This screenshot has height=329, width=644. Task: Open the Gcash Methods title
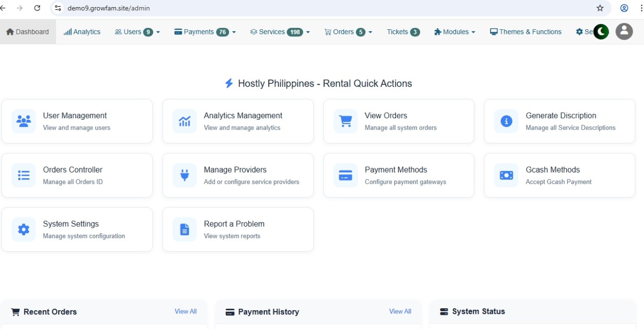[x=553, y=170]
